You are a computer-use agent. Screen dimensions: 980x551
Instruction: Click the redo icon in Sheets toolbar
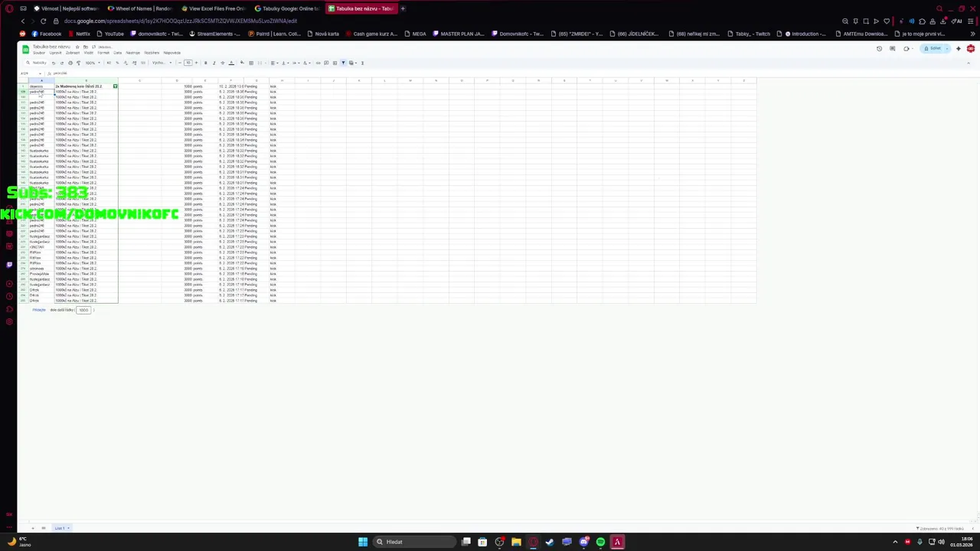tap(62, 63)
